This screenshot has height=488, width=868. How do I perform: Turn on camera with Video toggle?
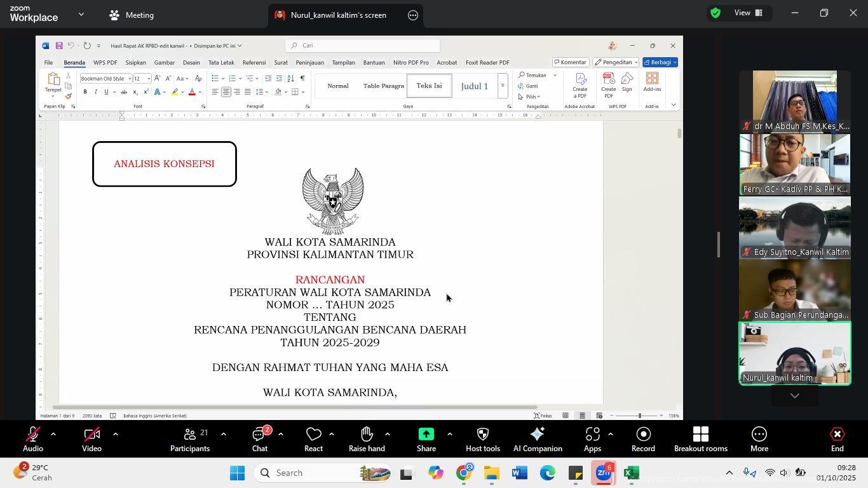[92, 439]
